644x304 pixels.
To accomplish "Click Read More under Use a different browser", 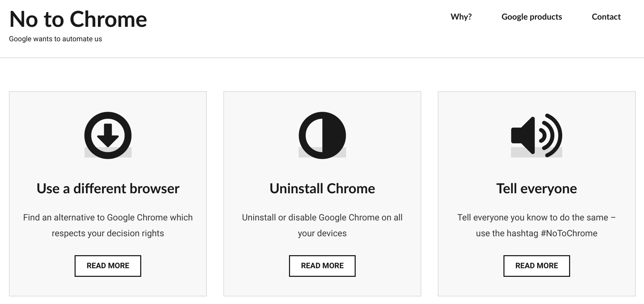I will (x=108, y=266).
